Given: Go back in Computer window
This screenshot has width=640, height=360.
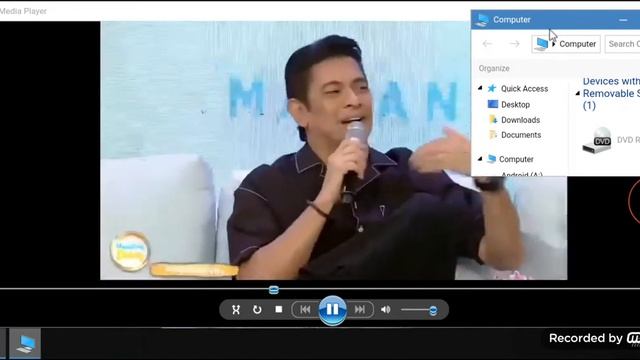Looking at the screenshot, I should tap(487, 44).
